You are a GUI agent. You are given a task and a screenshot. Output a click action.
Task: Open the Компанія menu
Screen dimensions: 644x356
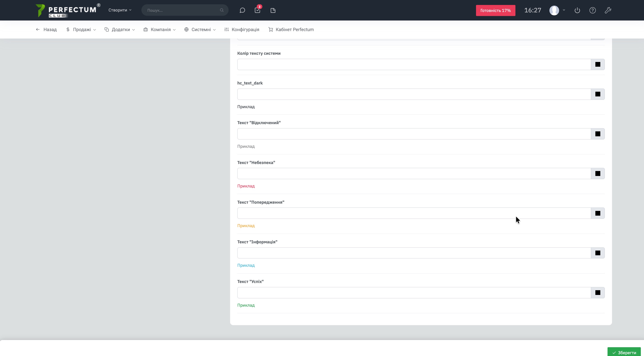point(159,30)
